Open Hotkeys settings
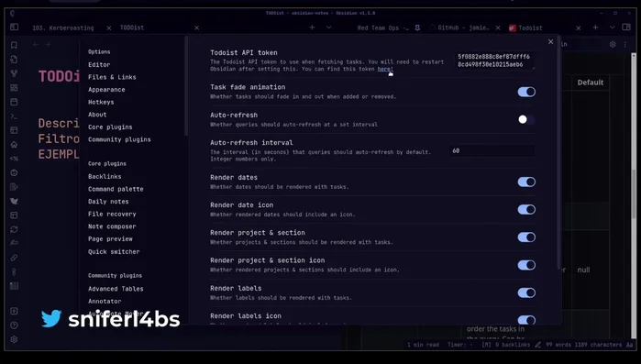Image resolution: width=641 pixels, height=364 pixels. (101, 102)
